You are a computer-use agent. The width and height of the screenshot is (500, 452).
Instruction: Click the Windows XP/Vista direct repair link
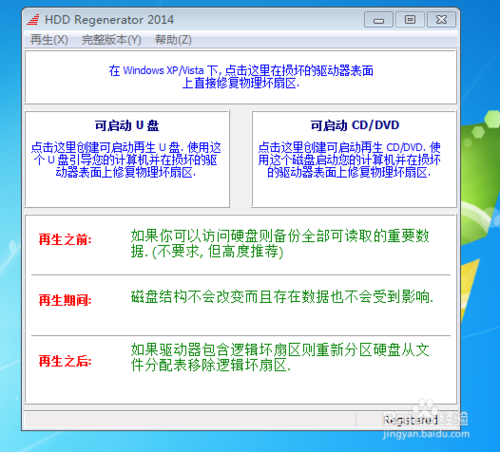pos(241,77)
